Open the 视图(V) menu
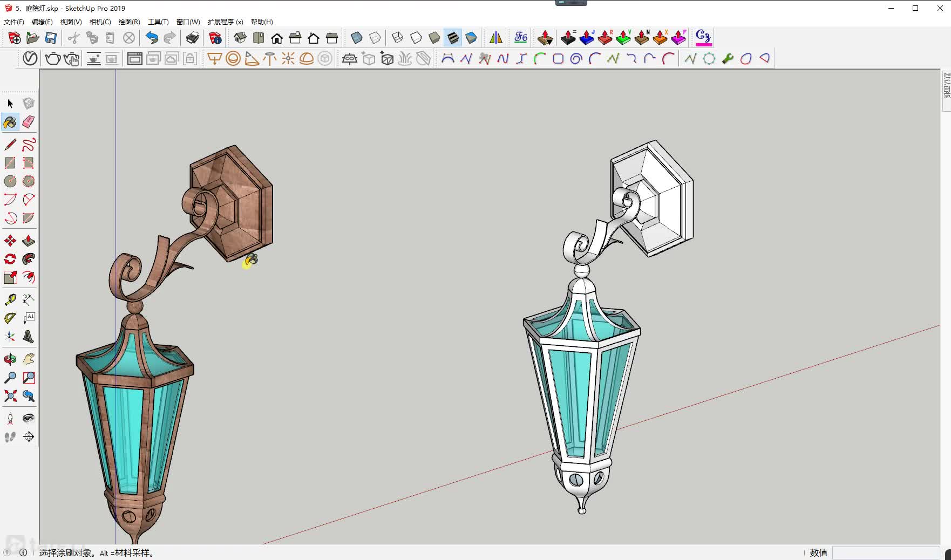Image resolution: width=951 pixels, height=560 pixels. [x=71, y=22]
